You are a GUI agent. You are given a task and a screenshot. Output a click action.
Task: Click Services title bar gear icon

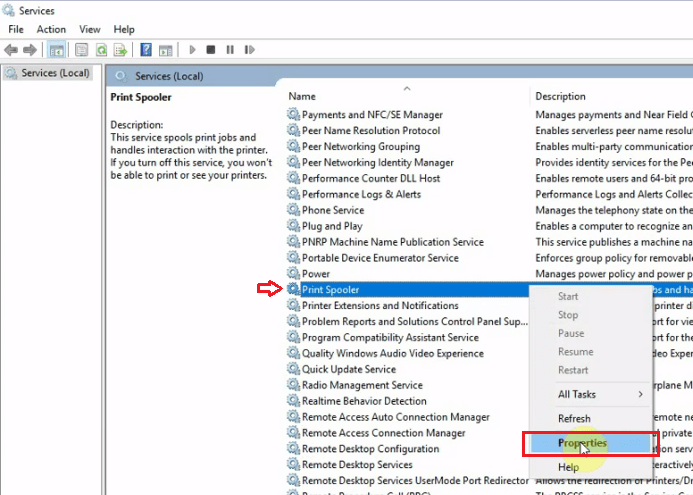(8, 10)
